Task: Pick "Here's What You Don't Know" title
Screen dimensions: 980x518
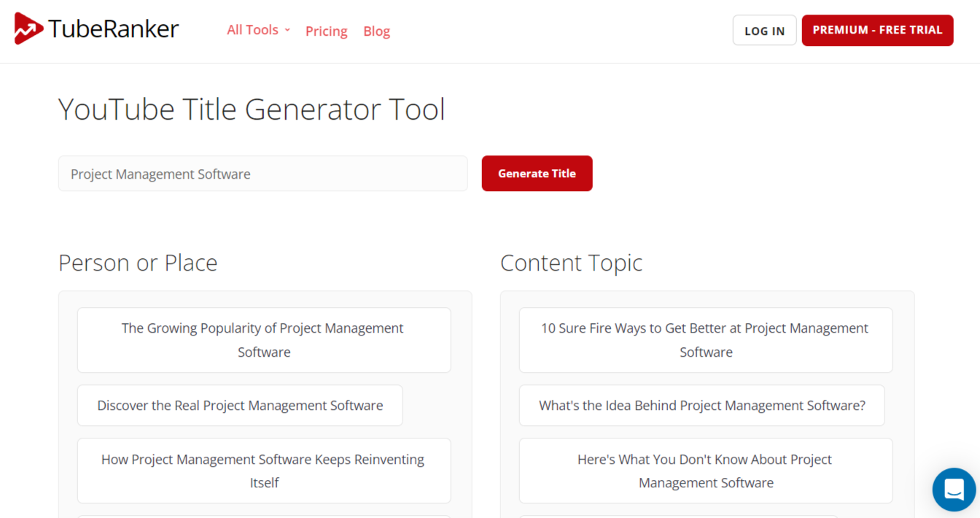Action: pos(705,471)
